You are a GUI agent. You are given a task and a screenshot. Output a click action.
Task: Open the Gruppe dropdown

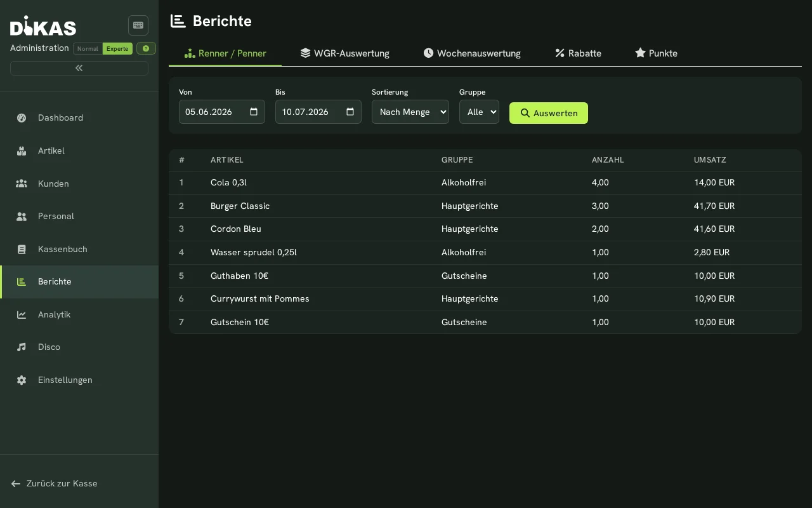479,112
